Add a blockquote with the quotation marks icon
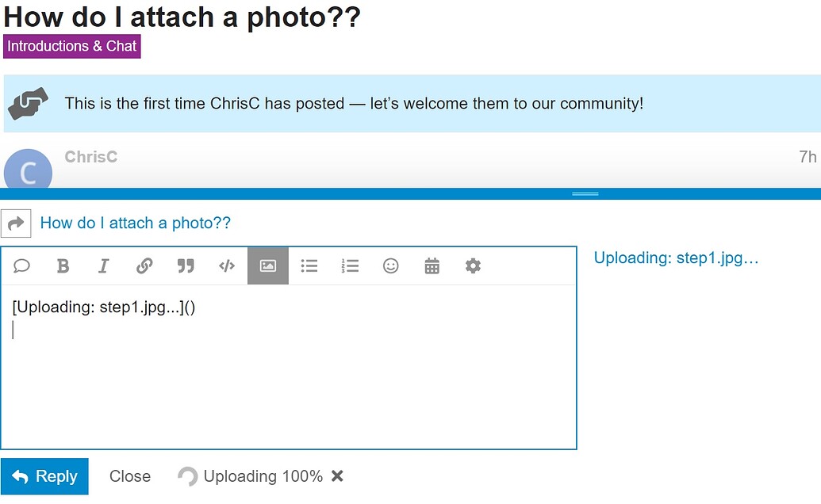 pos(186,266)
